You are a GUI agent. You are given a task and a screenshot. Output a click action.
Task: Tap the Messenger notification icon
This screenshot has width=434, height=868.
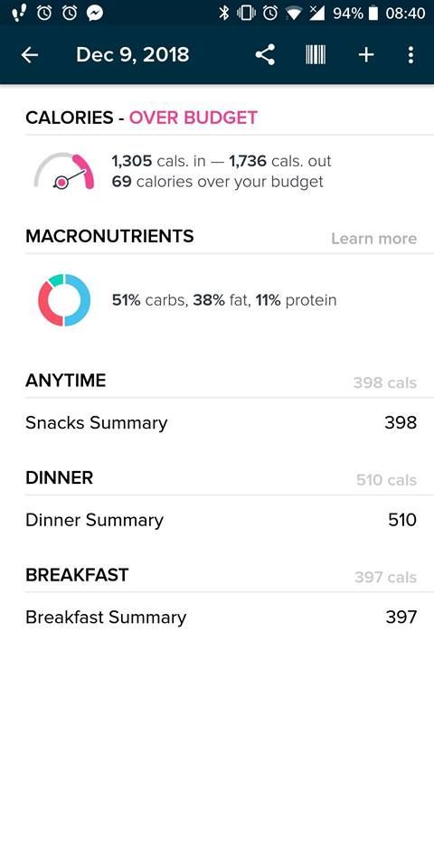95,14
